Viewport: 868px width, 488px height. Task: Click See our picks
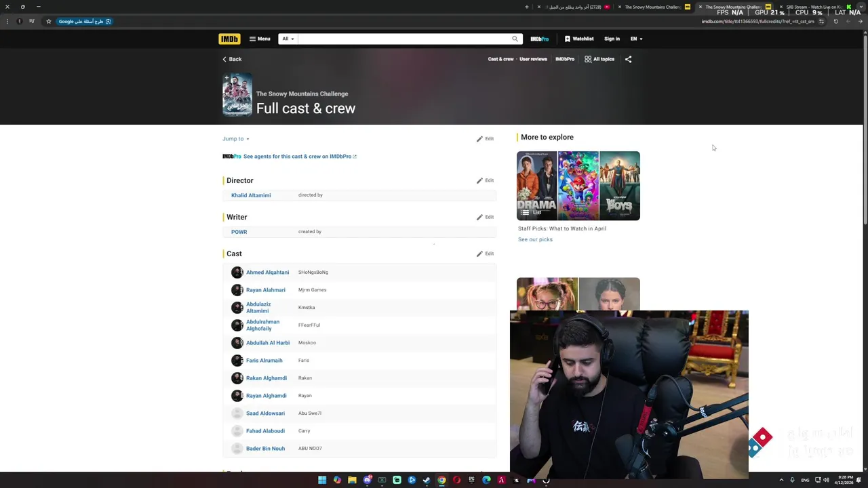point(535,239)
